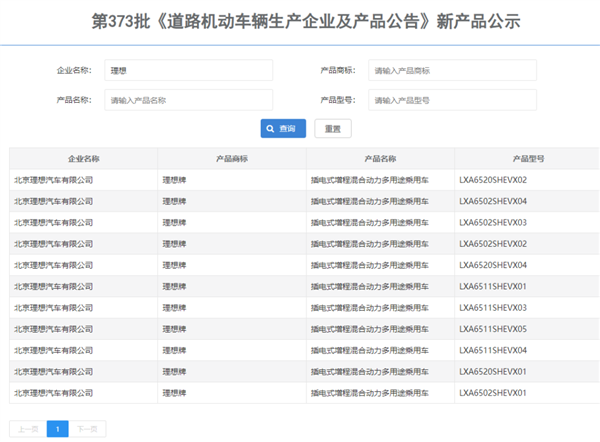Focus the 产品商标 input field
600x442 pixels.
[452, 70]
